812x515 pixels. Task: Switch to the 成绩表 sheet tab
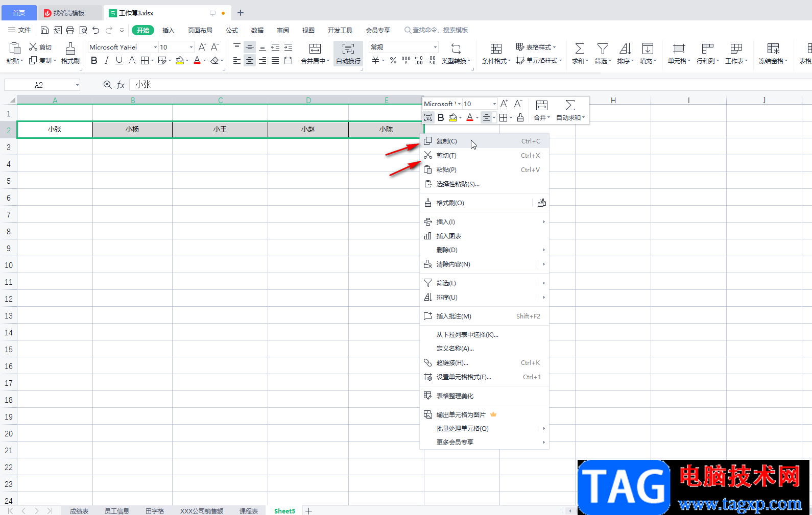coord(79,511)
